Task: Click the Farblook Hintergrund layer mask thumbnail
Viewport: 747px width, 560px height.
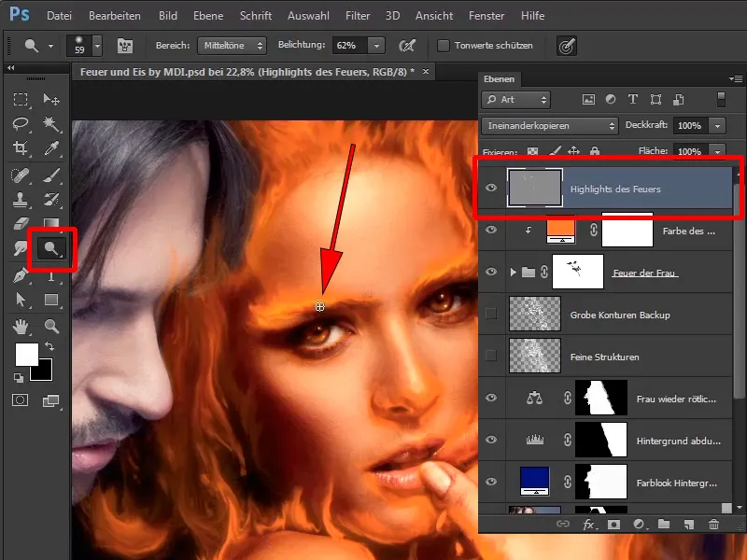Action: (x=600, y=482)
